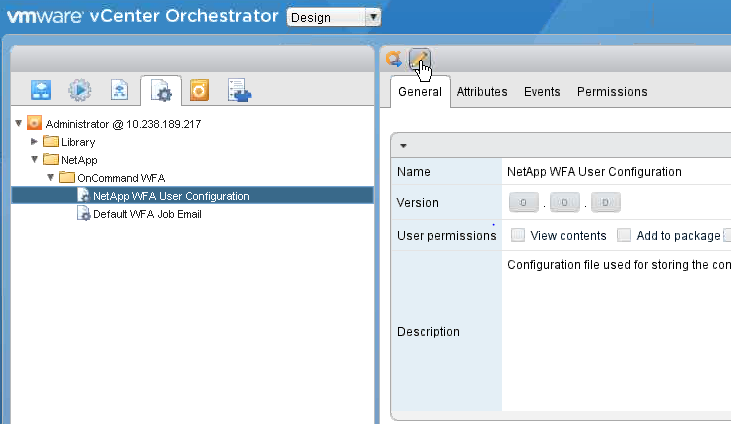
Task: Click the Name value NetApp WFA User Configuration
Action: pos(594,172)
